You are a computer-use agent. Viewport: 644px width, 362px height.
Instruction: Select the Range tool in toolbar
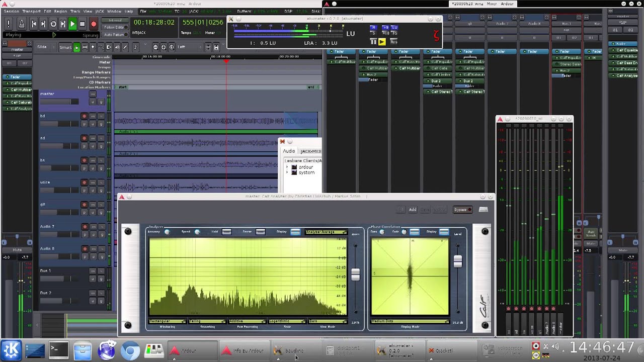coord(85,47)
